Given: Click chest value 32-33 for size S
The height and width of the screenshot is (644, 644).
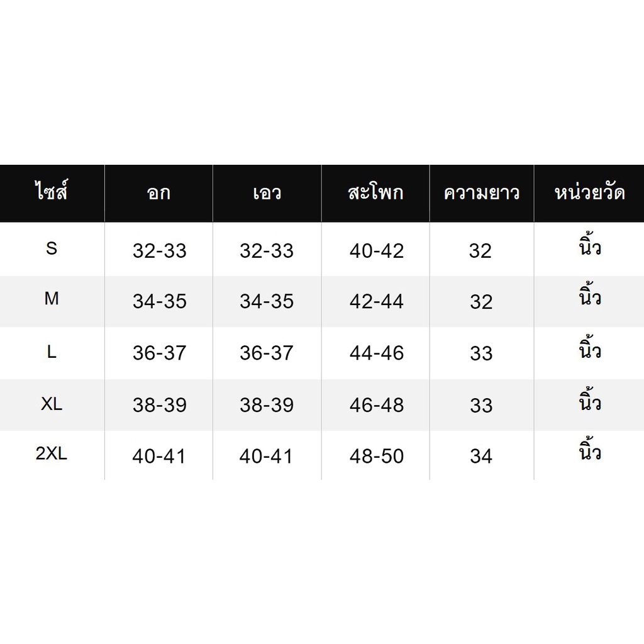Looking at the screenshot, I should click(159, 250).
